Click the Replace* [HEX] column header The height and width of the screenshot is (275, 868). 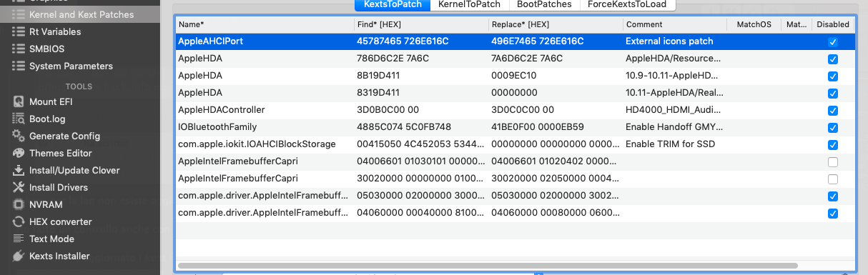click(x=556, y=24)
